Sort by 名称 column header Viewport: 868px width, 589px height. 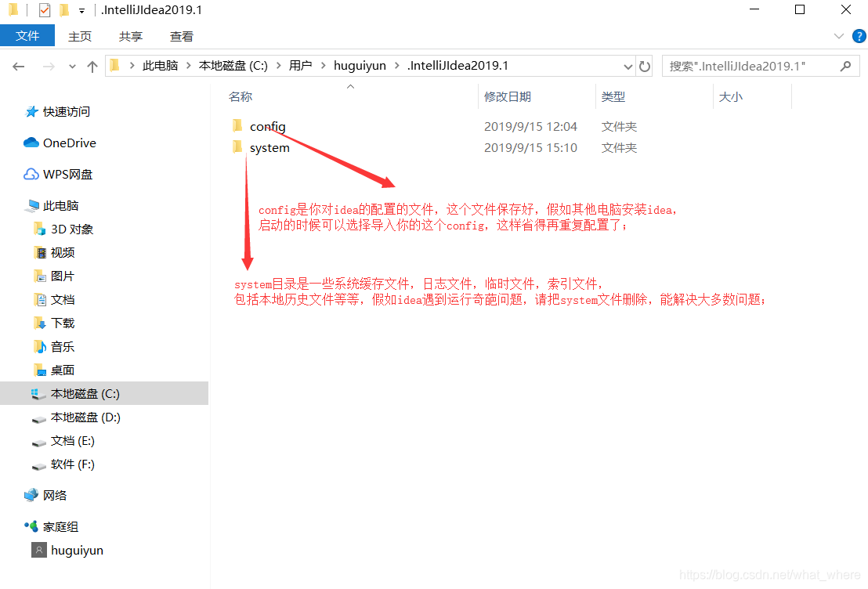(x=240, y=97)
